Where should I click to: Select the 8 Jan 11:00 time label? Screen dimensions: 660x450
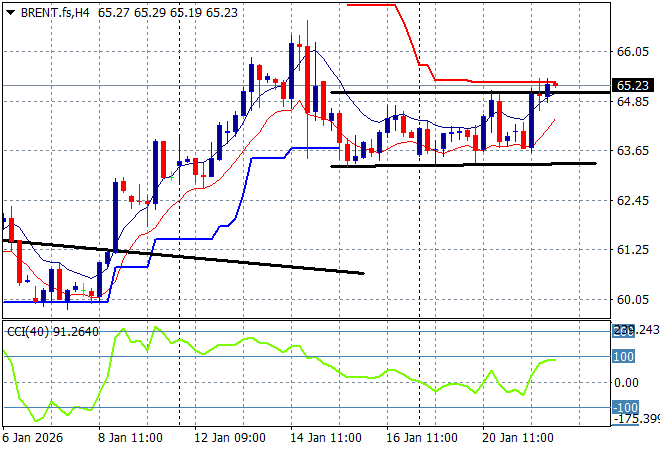(130, 438)
